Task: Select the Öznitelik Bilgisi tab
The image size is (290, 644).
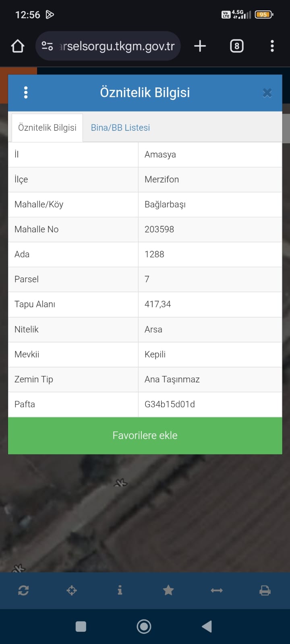Action: point(47,128)
